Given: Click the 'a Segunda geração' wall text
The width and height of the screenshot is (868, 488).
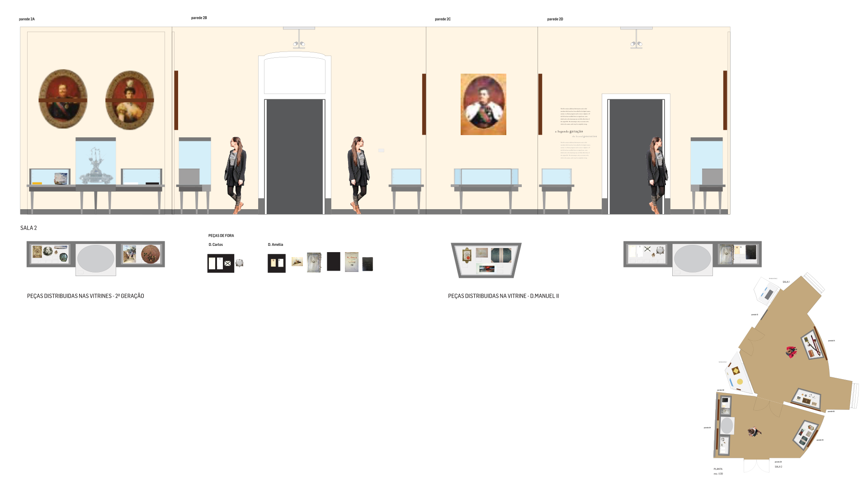Looking at the screenshot, I should click(x=569, y=131).
